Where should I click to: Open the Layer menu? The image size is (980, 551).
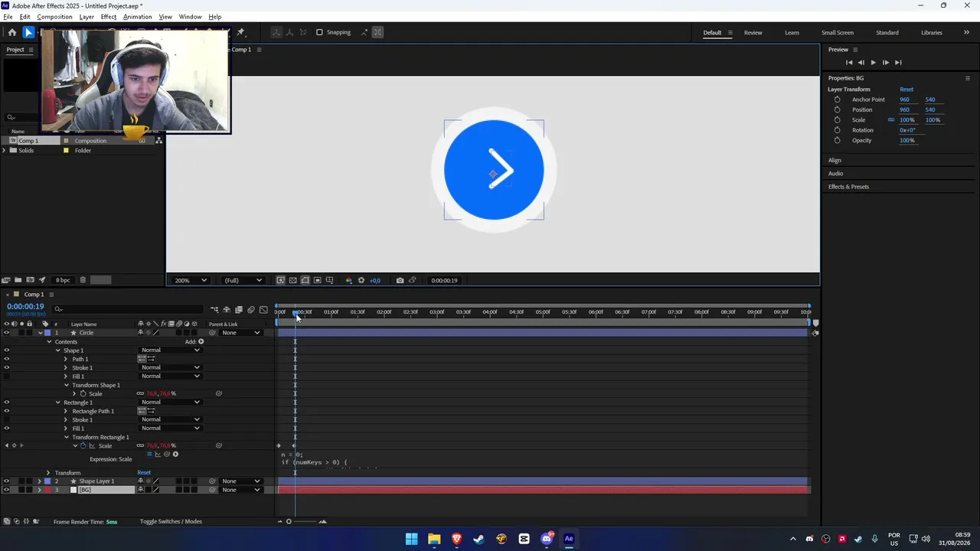[x=87, y=17]
